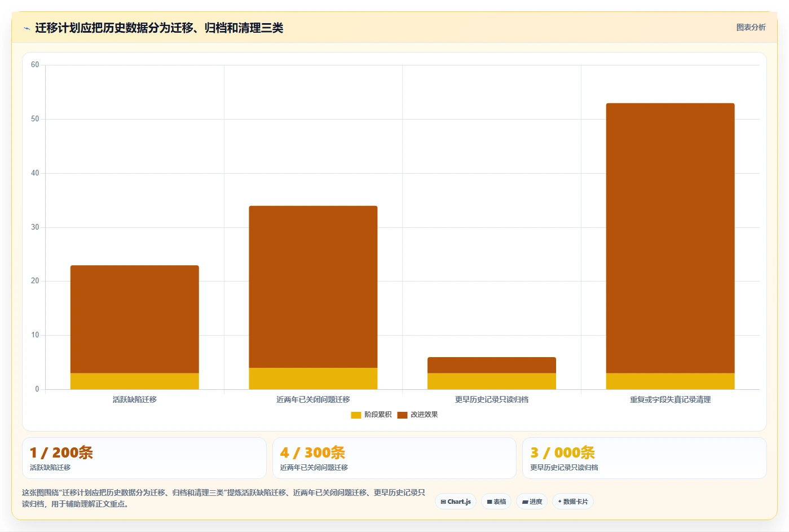Open the 4 / 300条 data card

(x=394, y=458)
